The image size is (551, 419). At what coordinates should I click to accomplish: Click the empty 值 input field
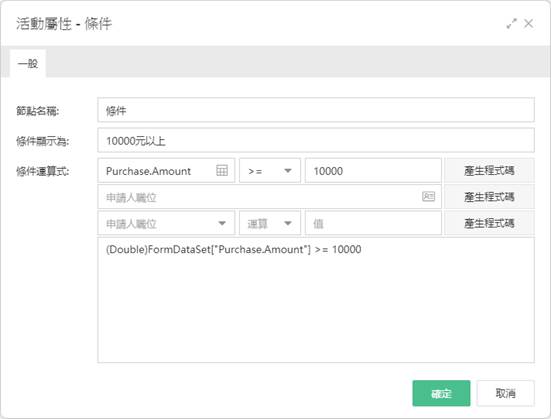click(373, 223)
